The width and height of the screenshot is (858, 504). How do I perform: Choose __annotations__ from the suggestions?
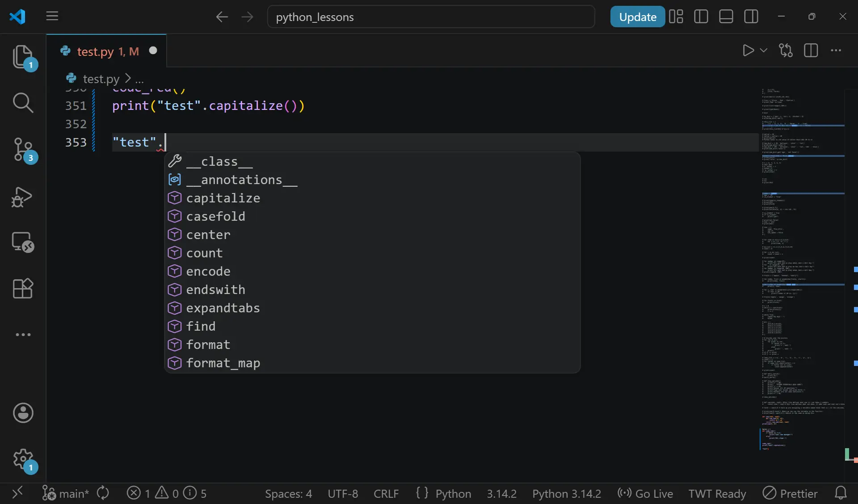coord(372,180)
